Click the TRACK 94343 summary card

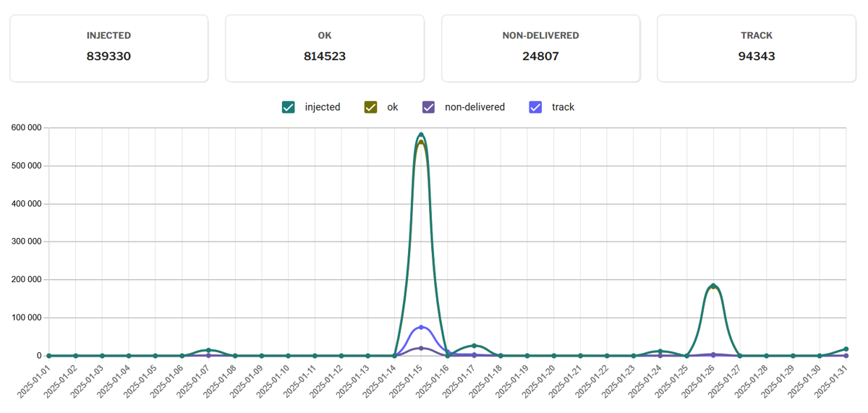[x=756, y=48]
